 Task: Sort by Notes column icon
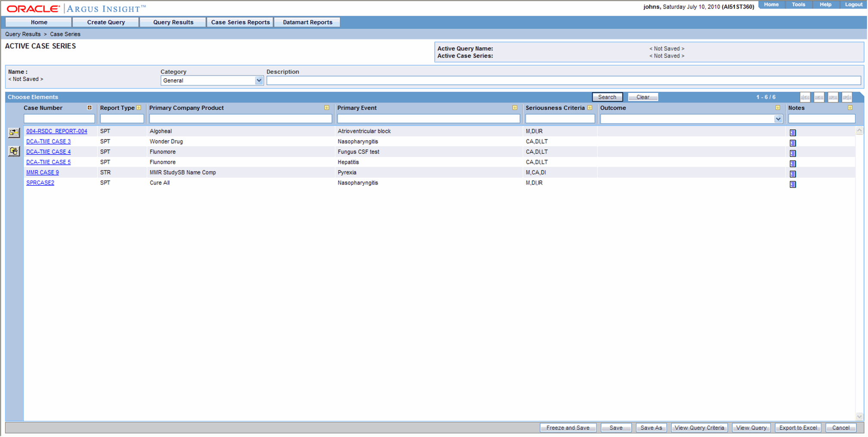[x=850, y=108]
